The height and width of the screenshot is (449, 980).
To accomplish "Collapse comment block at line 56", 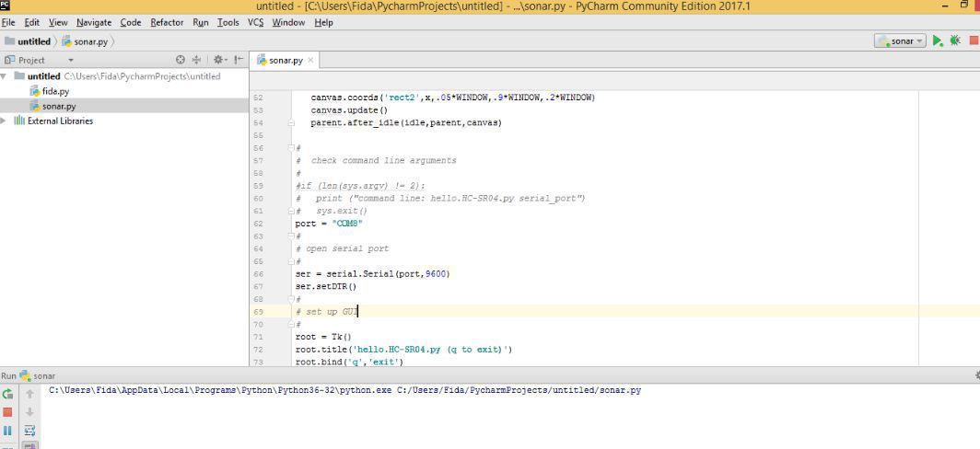I will click(291, 148).
